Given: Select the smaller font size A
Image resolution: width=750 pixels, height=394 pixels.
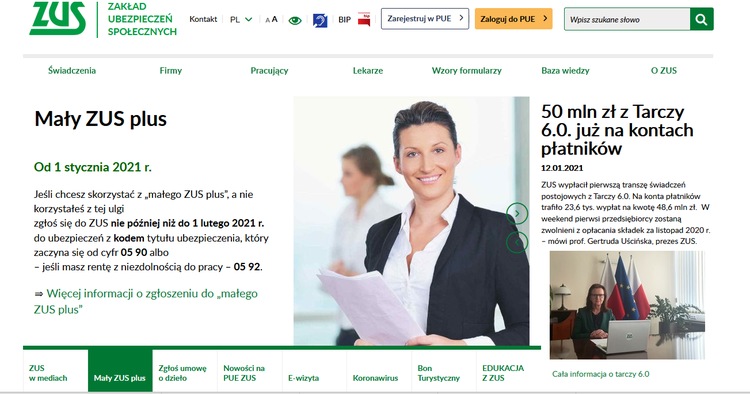Looking at the screenshot, I should [267, 20].
